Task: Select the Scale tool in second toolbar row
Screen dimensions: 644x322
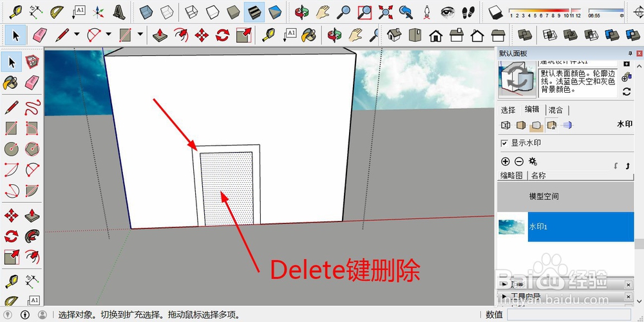Action: [243, 35]
